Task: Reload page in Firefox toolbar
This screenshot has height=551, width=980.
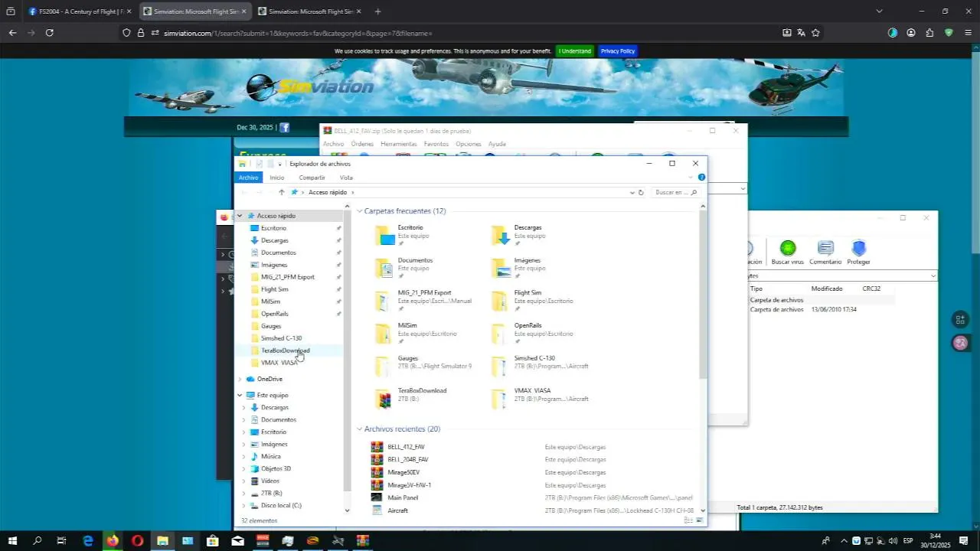Action: click(x=50, y=33)
